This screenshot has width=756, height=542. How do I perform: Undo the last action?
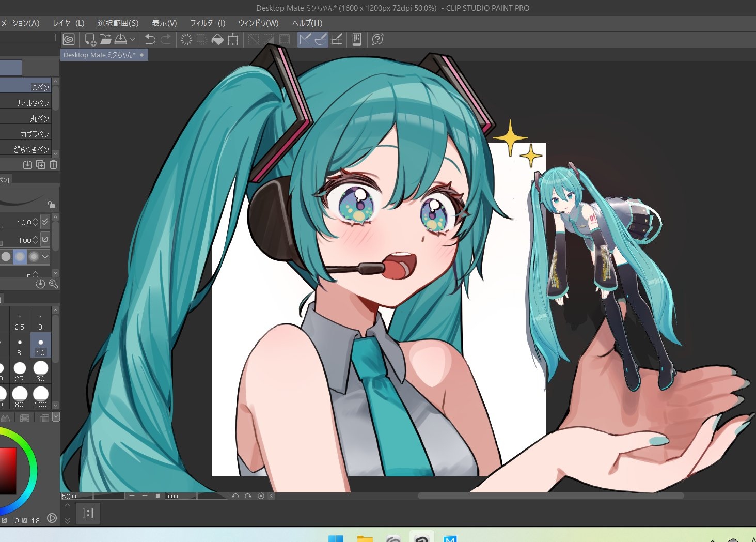tap(150, 39)
